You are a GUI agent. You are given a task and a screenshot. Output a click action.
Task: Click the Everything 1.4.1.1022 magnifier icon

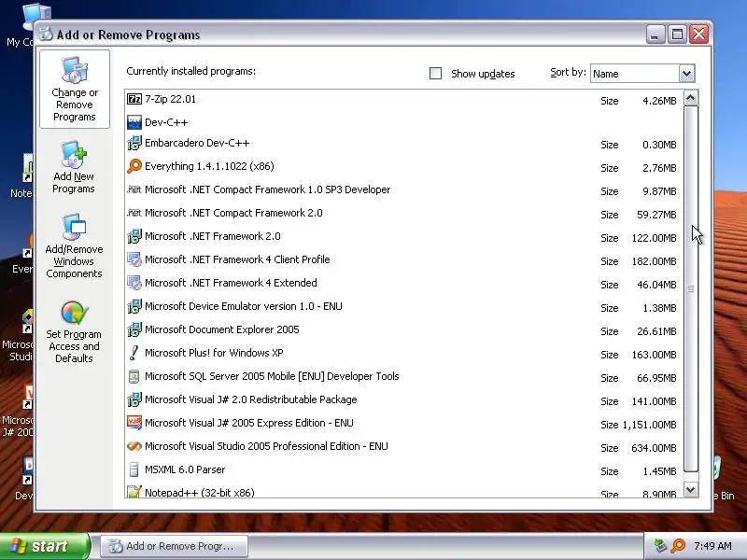click(x=134, y=166)
